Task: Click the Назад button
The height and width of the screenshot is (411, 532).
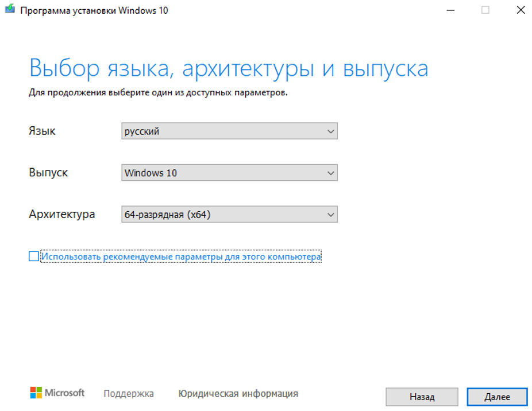Action: 422,397
